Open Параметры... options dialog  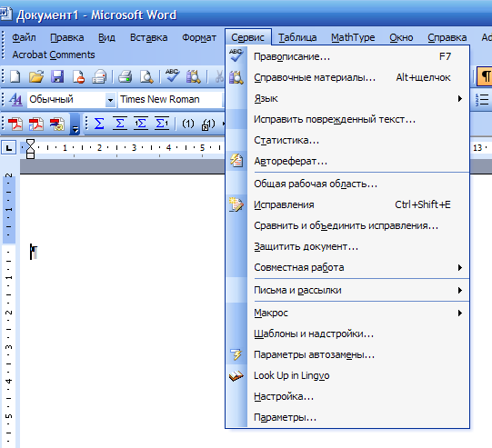pyautogui.click(x=347, y=417)
